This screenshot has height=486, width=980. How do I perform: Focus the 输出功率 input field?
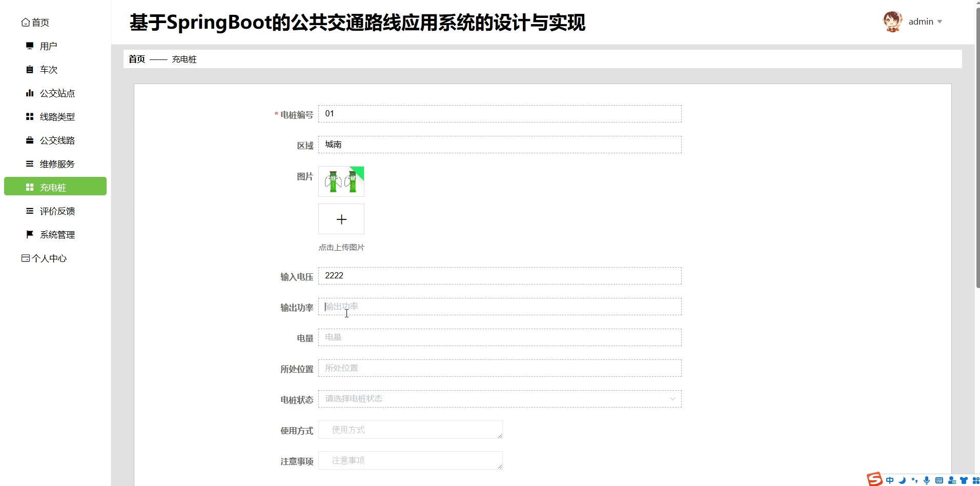(500, 307)
